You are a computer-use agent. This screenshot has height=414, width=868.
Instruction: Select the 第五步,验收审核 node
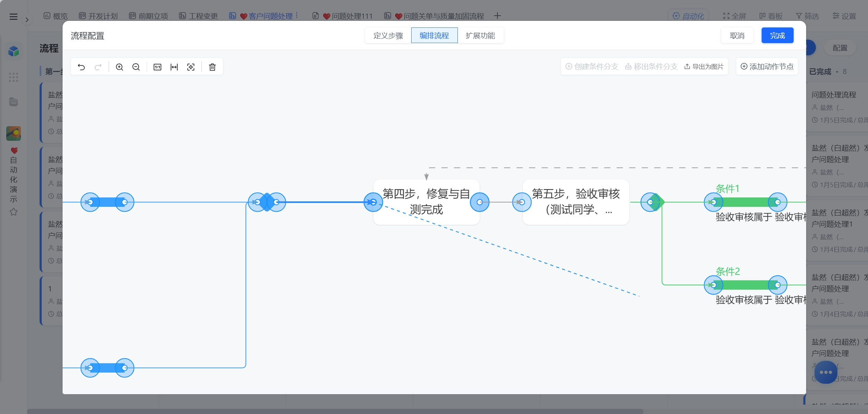pyautogui.click(x=576, y=202)
